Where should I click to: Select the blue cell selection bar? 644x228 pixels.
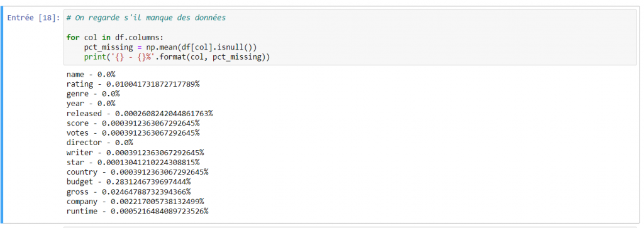click(x=3, y=114)
